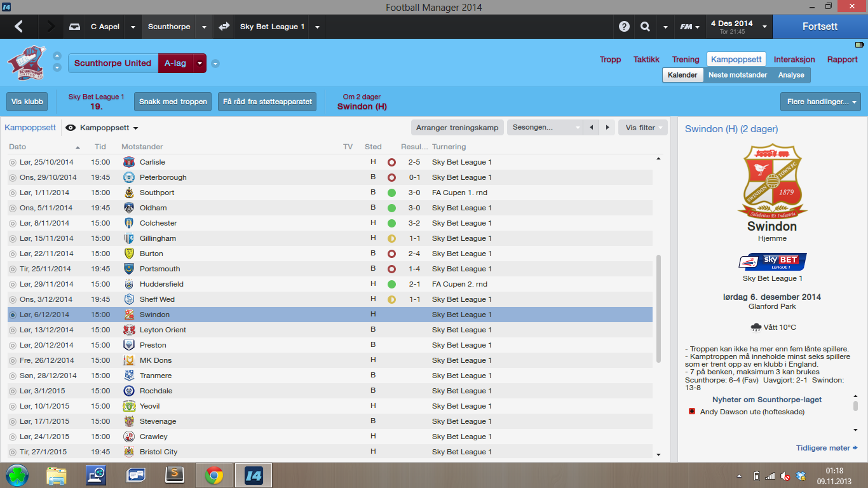Open the Vis filter dropdown
The image size is (868, 488).
click(x=643, y=127)
